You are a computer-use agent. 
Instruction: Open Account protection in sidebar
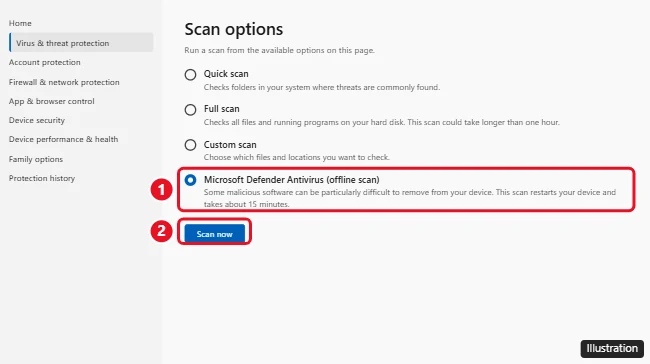(x=45, y=62)
